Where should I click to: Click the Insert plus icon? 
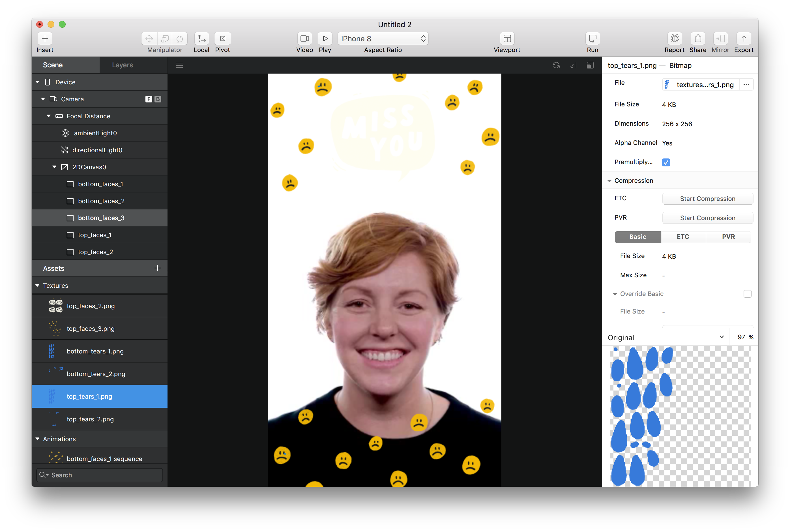coord(45,39)
